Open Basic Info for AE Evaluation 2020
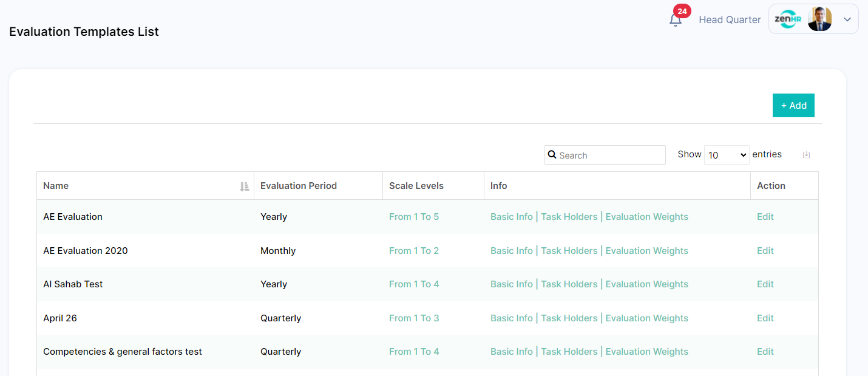 pyautogui.click(x=512, y=251)
